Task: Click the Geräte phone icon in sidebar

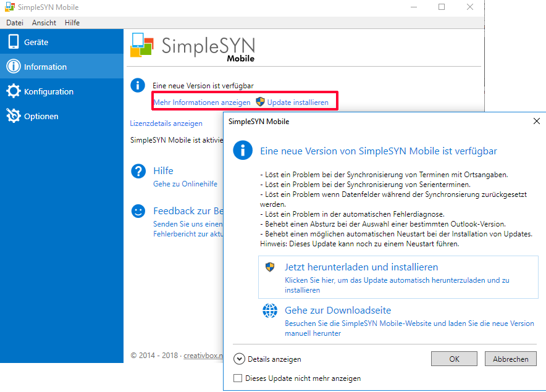Action: 13,42
